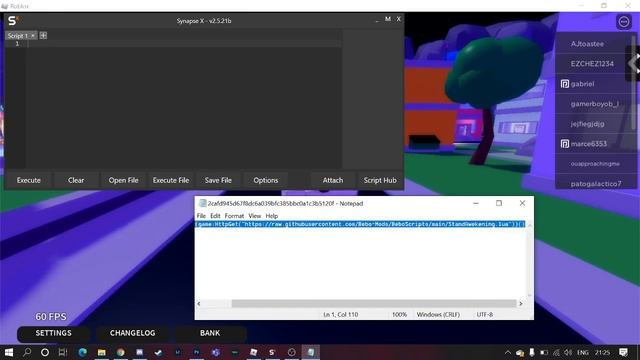Select the Script 1 tab
The image size is (640, 360).
tap(18, 36)
